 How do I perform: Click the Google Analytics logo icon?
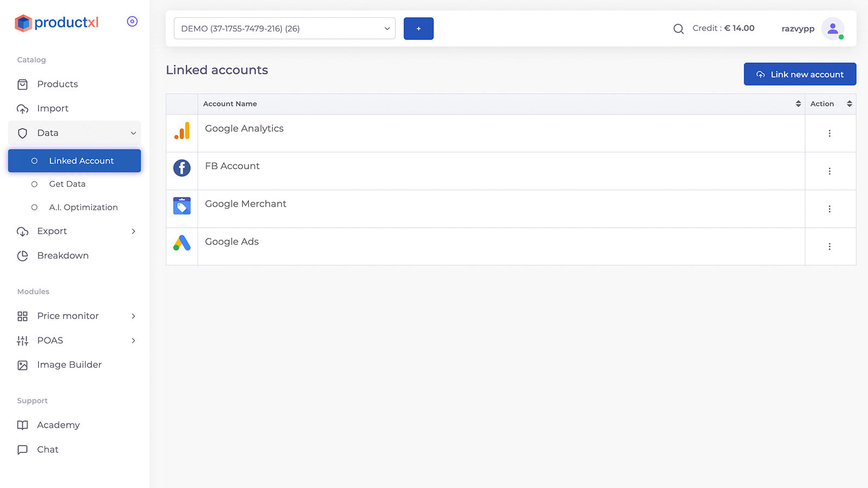[x=182, y=131]
